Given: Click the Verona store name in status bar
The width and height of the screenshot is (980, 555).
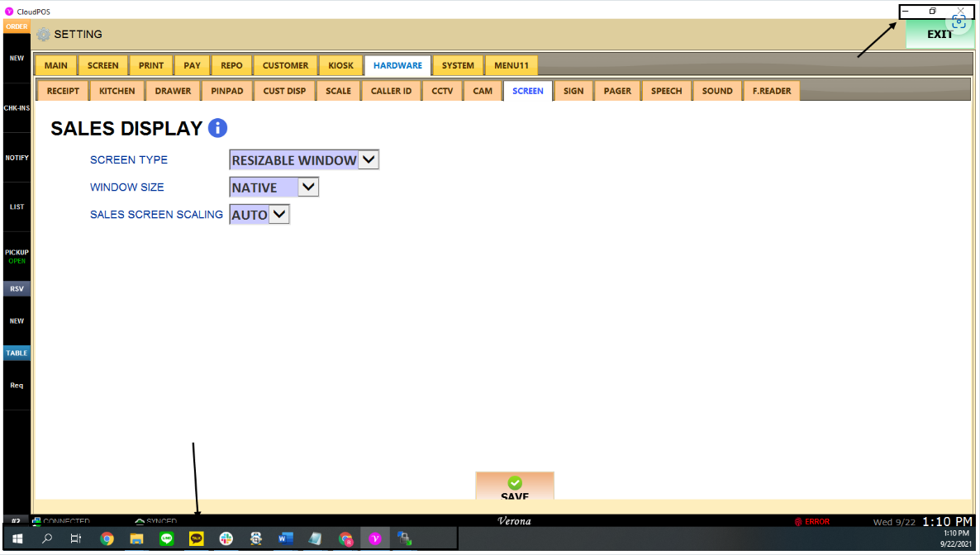Looking at the screenshot, I should (514, 521).
